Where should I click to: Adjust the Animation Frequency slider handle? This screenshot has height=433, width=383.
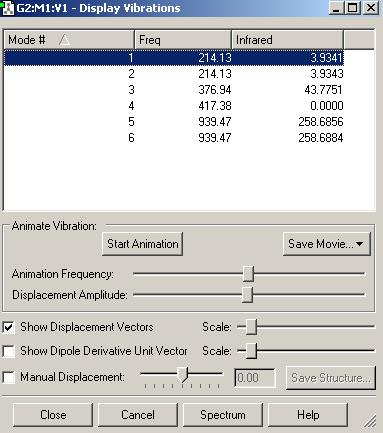tap(248, 274)
